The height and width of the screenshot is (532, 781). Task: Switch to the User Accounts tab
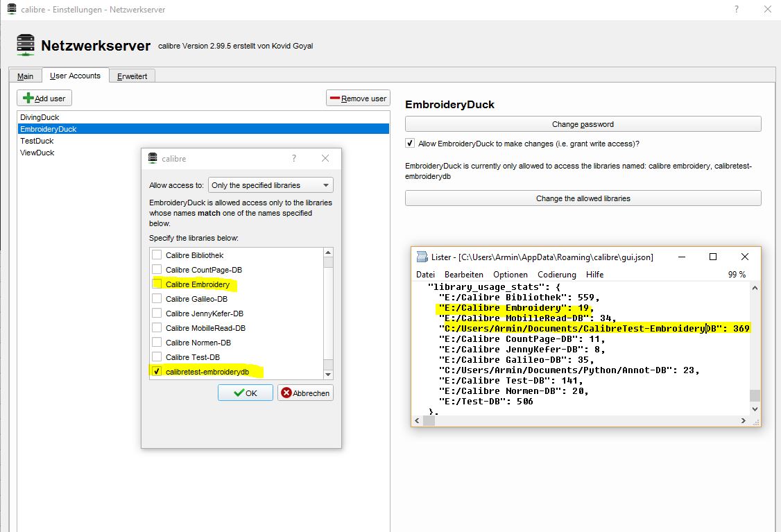coord(75,76)
